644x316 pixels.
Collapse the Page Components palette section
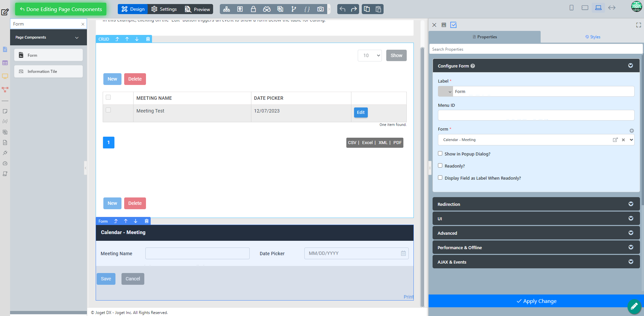tap(77, 38)
